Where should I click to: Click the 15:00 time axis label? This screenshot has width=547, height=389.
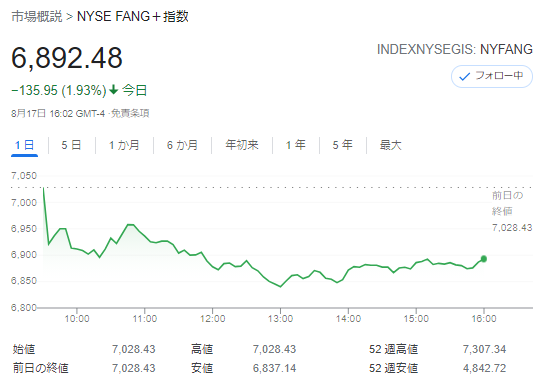(416, 319)
